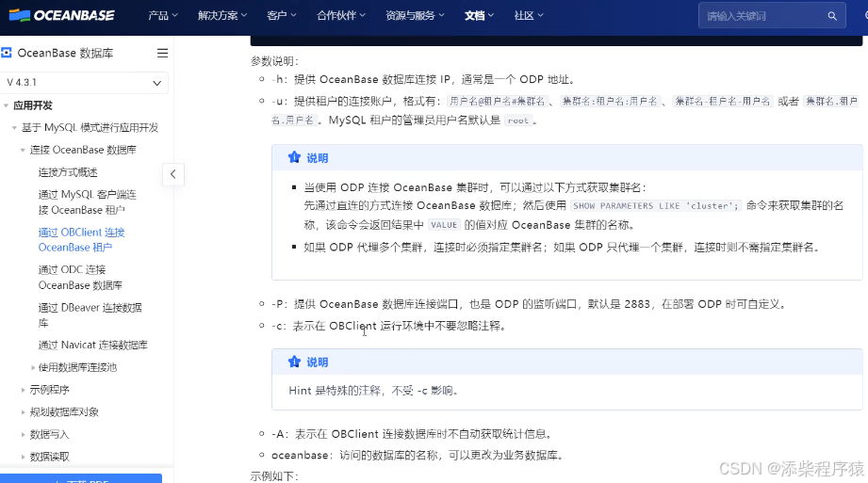
Task: Click 集群名:租户名:用户名 format code
Action: coord(610,102)
